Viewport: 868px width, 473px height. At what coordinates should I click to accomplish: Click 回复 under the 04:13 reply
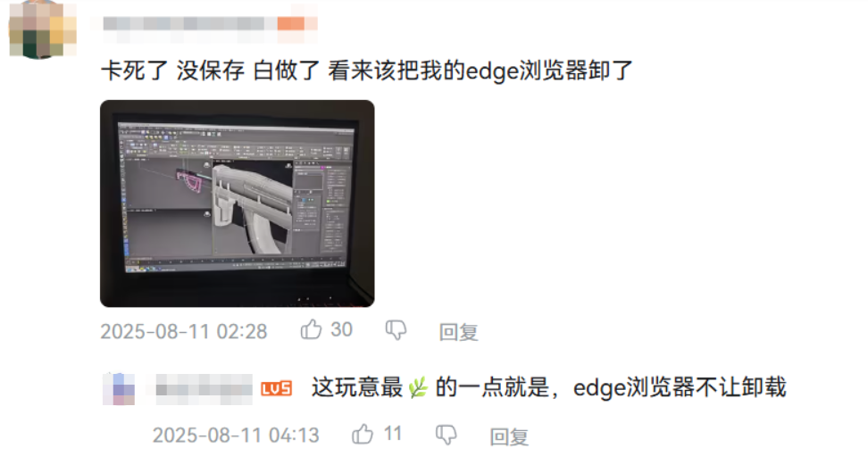[509, 437]
